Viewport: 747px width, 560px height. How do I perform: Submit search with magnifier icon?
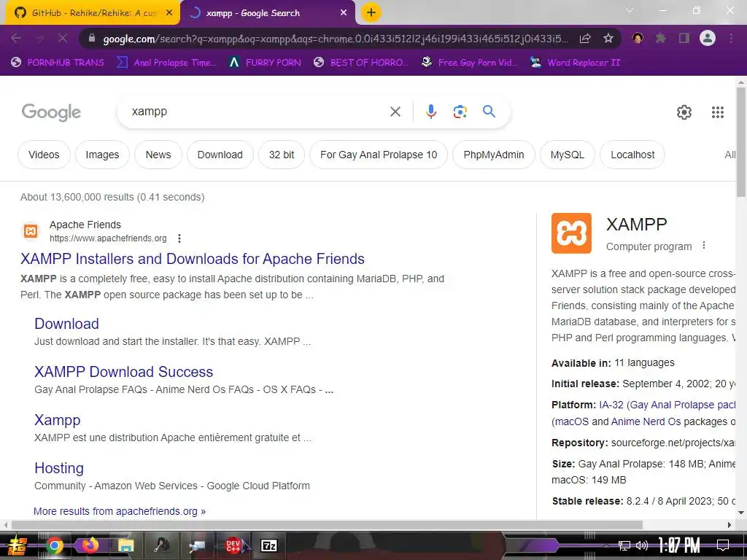click(489, 112)
